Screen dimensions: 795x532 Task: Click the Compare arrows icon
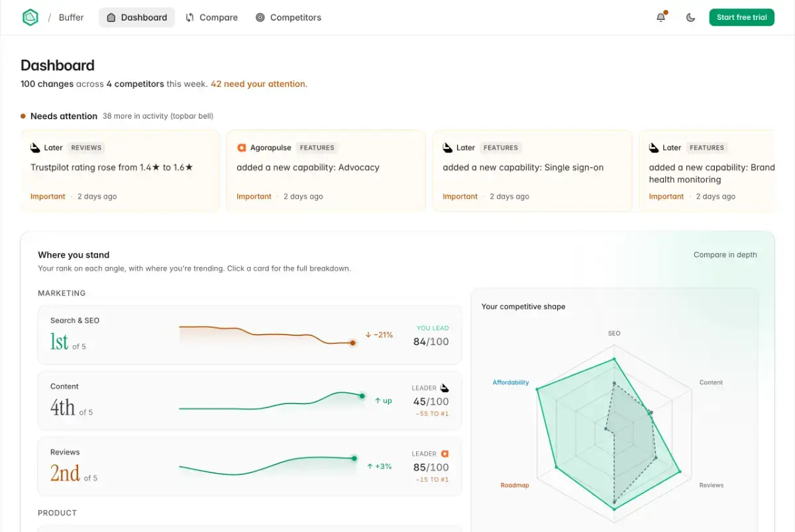[x=190, y=17]
